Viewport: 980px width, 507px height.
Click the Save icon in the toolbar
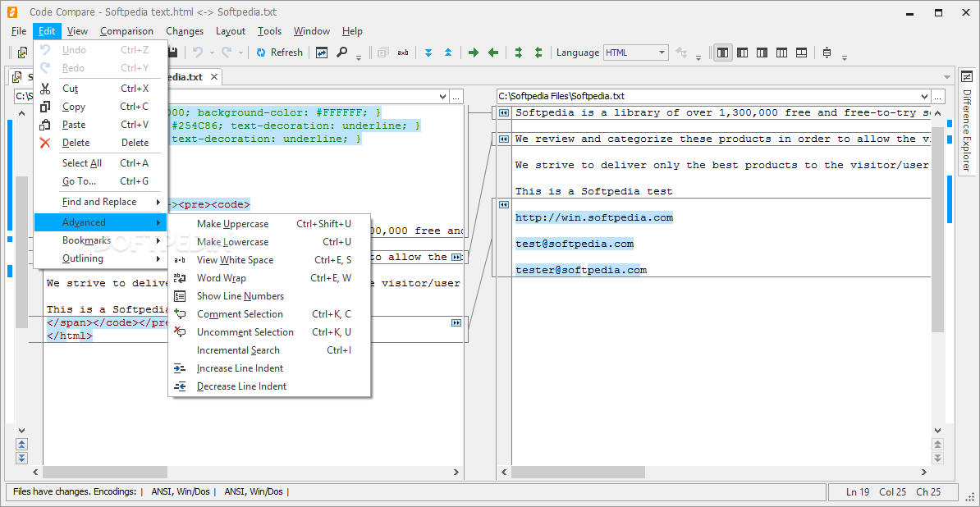[x=174, y=53]
